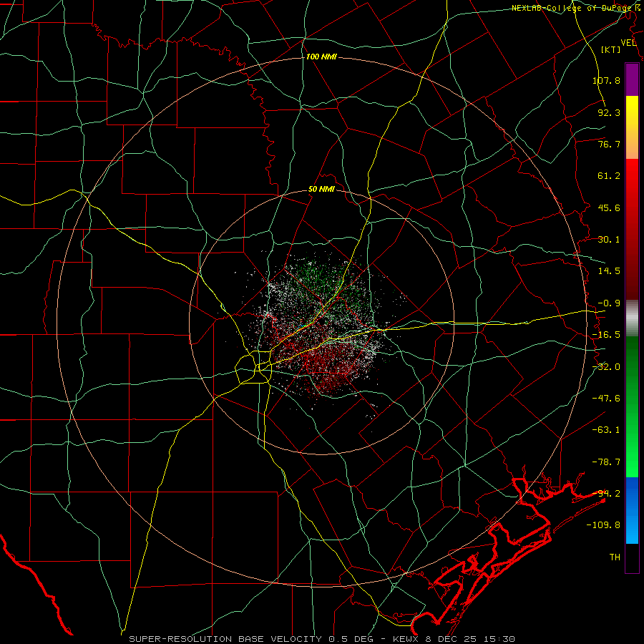Click the -16.5 velocity scale label
This screenshot has width=644, height=644.
coord(607,335)
